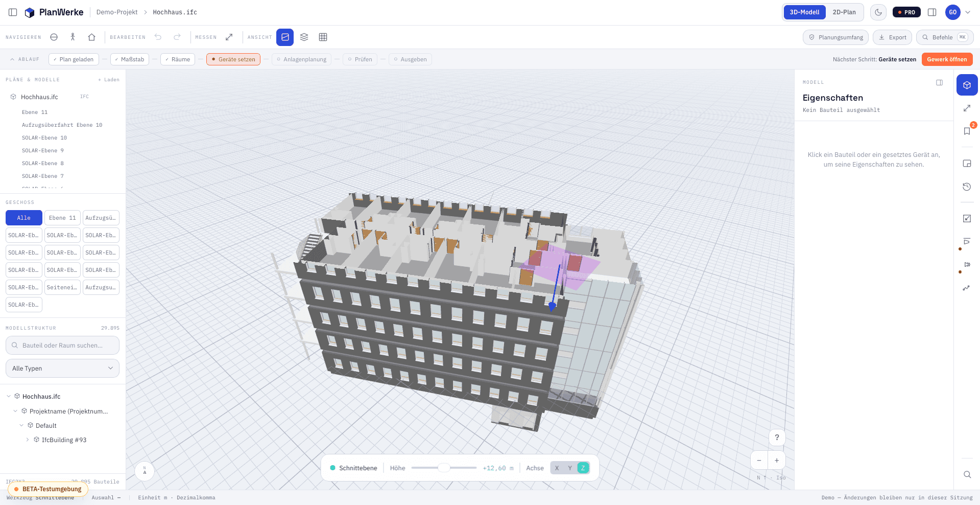Filter floors by Seitenei... chip
This screenshot has height=505, width=980.
click(x=62, y=287)
